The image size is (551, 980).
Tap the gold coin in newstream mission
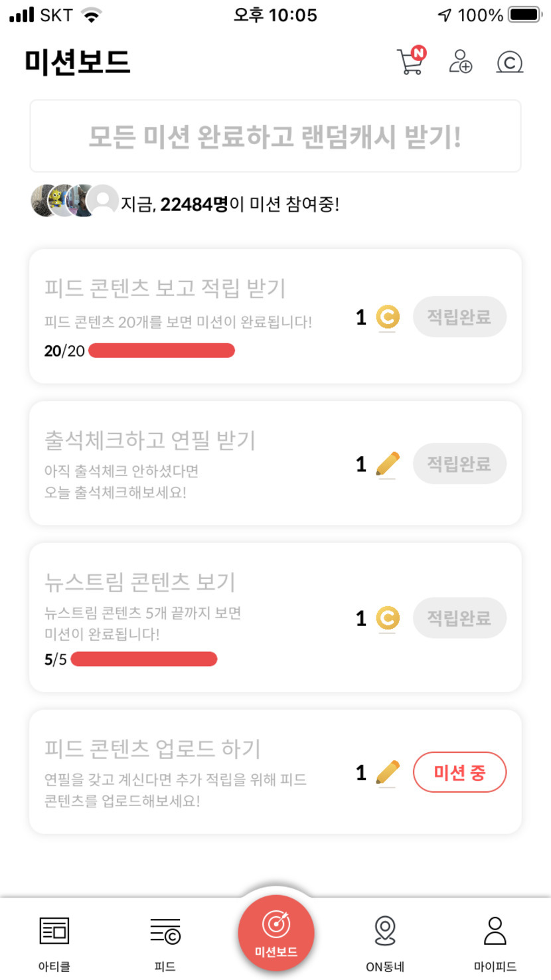pos(388,618)
